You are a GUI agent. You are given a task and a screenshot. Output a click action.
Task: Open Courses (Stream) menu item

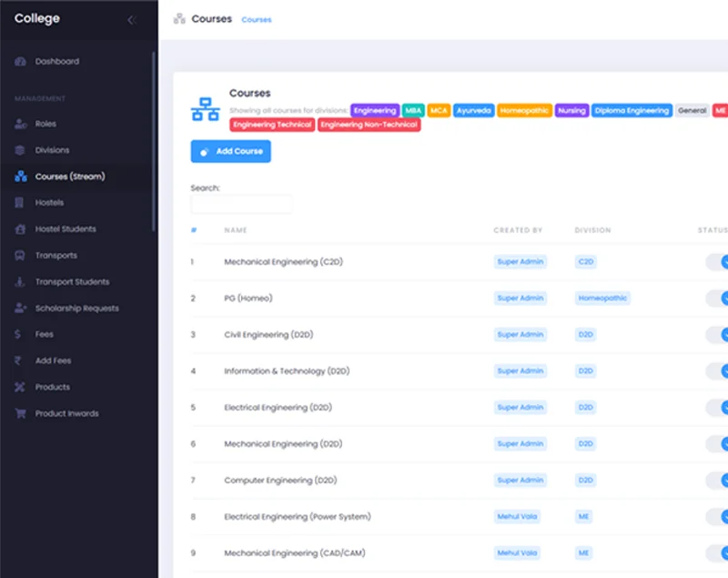[x=70, y=177]
